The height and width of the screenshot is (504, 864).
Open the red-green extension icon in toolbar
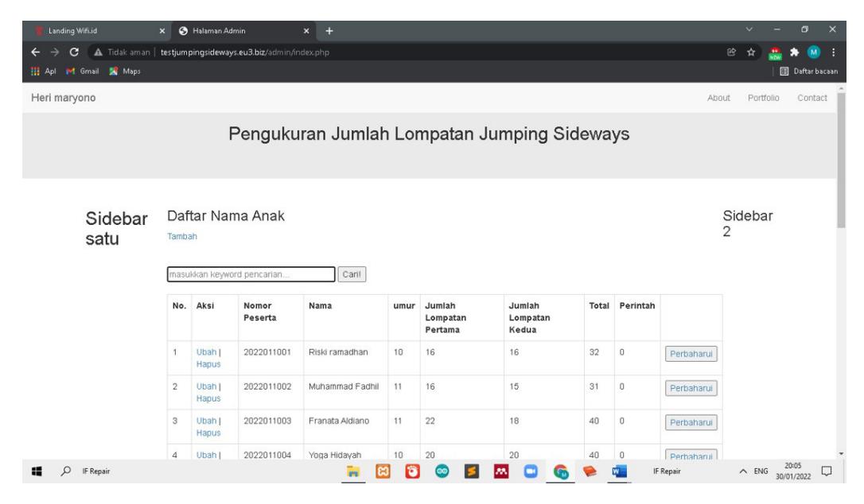[x=775, y=53]
